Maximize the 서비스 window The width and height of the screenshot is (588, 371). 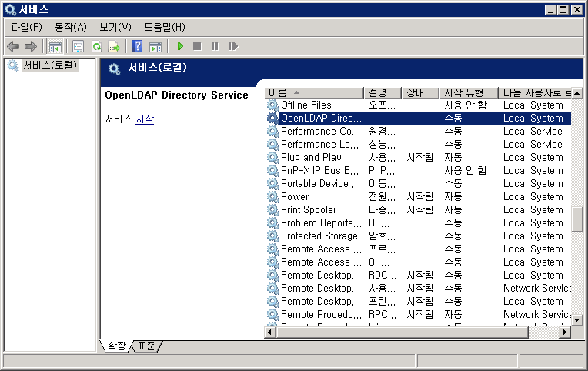(x=563, y=10)
